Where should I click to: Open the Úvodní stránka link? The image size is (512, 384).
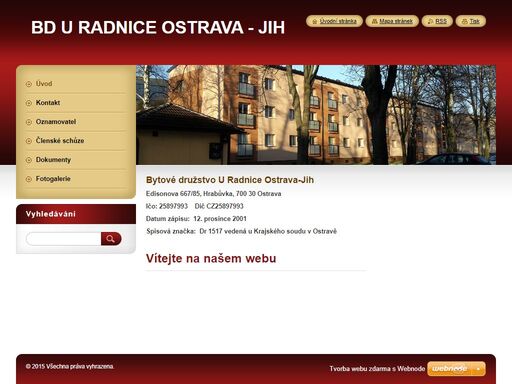point(338,21)
